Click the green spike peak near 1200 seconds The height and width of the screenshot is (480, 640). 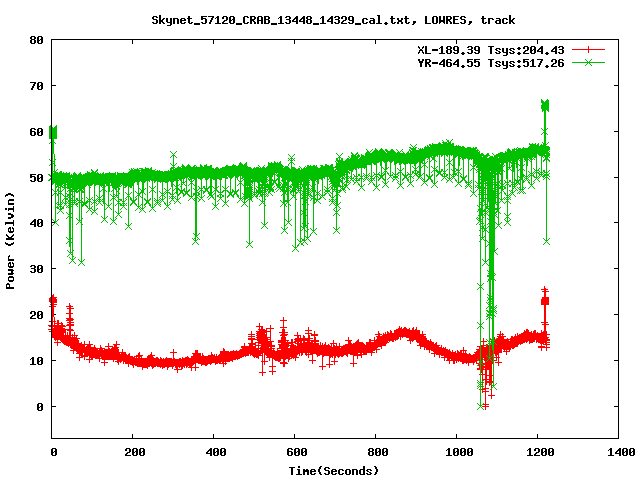[545, 105]
